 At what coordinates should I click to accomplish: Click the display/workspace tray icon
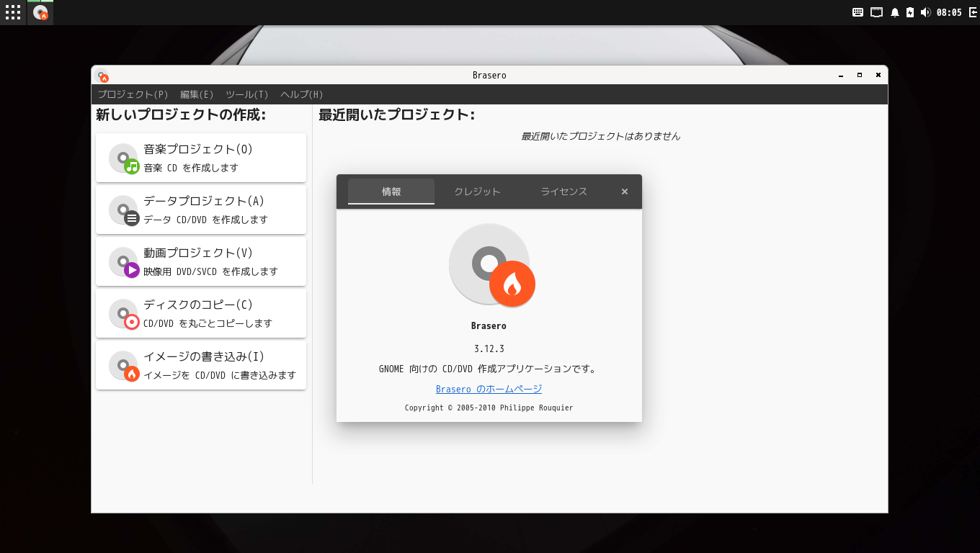click(877, 12)
